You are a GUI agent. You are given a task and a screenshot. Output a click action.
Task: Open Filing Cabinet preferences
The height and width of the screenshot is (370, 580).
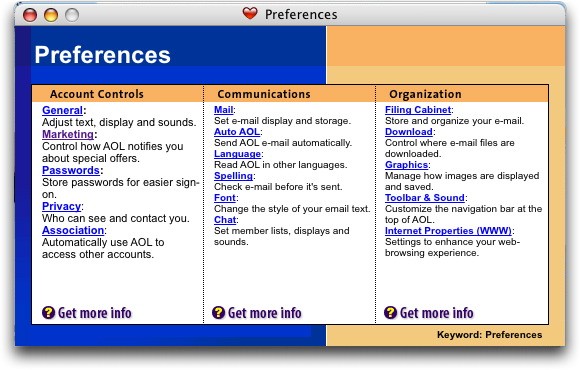click(418, 110)
